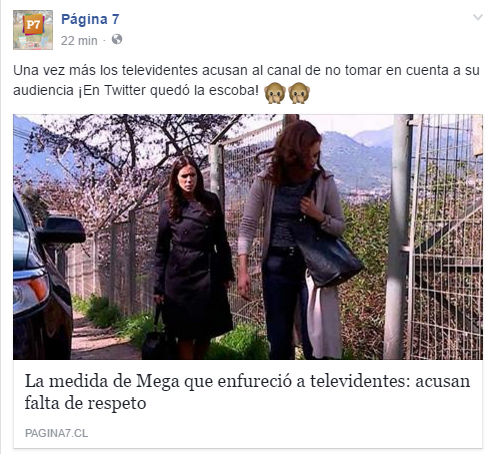The width and height of the screenshot is (491, 454).
Task: Open the post options chevron menu
Action: click(478, 17)
